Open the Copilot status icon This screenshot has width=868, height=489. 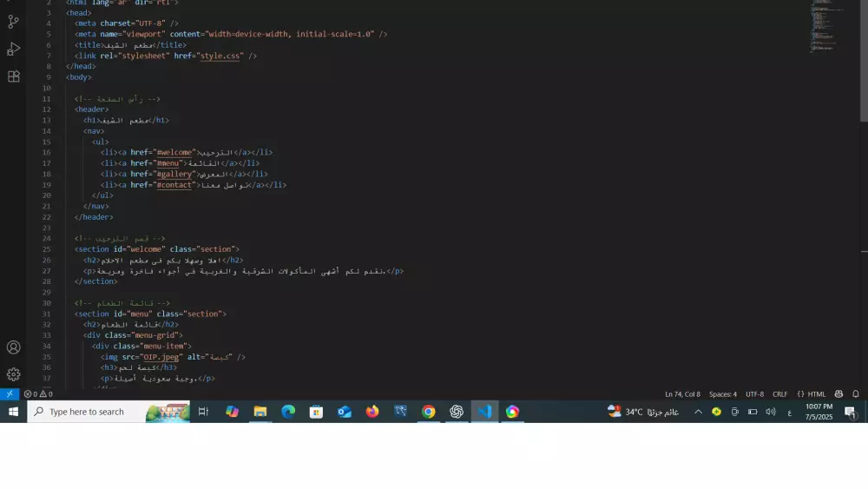(838, 394)
